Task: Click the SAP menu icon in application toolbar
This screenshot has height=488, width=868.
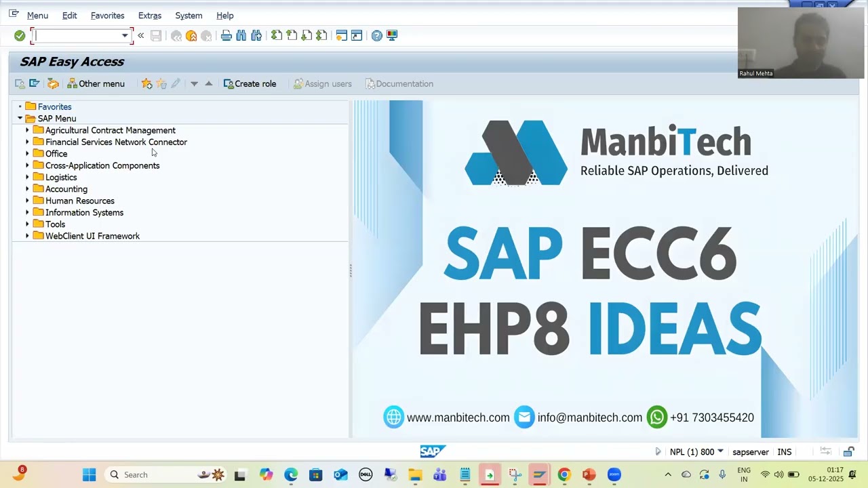Action: [x=35, y=84]
